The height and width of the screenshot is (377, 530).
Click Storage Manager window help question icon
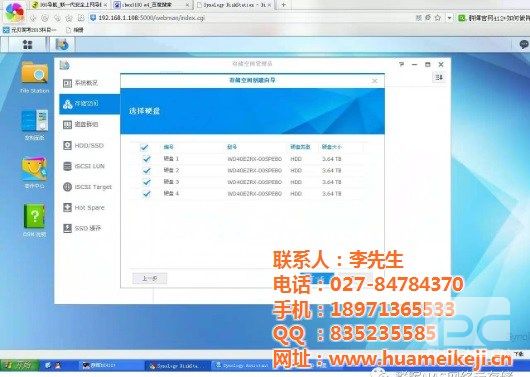coord(401,64)
